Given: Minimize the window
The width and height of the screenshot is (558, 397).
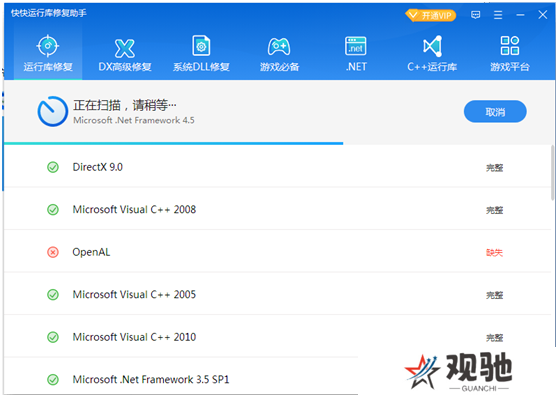Looking at the screenshot, I should click(x=520, y=15).
